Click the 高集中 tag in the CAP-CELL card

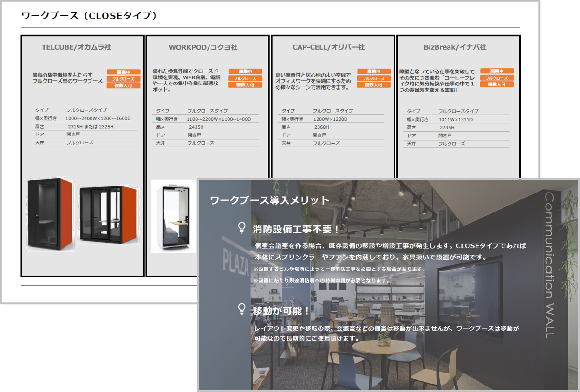374,71
